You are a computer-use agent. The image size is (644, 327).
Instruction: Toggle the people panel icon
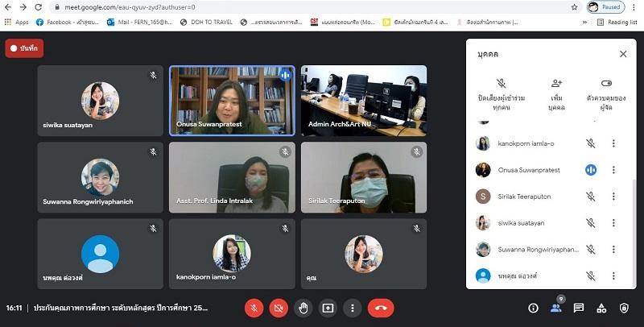pos(556,308)
